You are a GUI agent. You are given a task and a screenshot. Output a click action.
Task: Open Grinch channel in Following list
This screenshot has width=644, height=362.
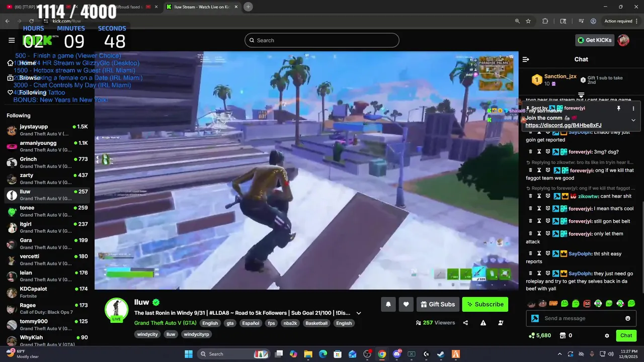pos(48,162)
